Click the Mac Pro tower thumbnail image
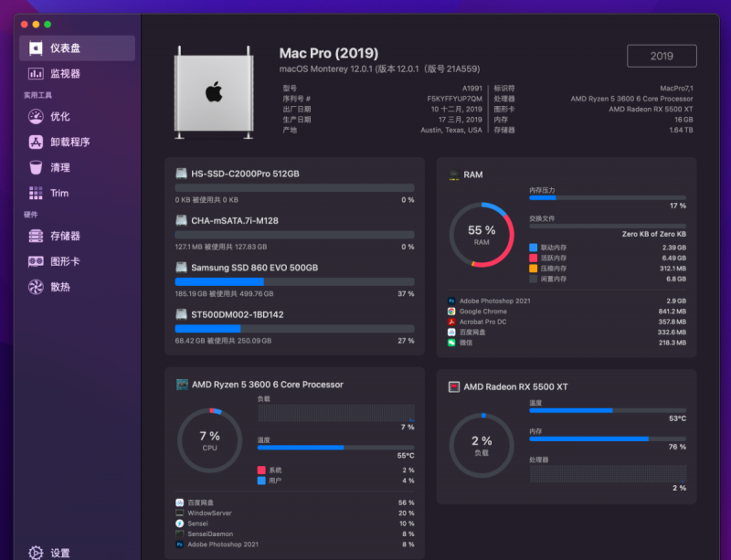The image size is (731, 560). pyautogui.click(x=214, y=92)
